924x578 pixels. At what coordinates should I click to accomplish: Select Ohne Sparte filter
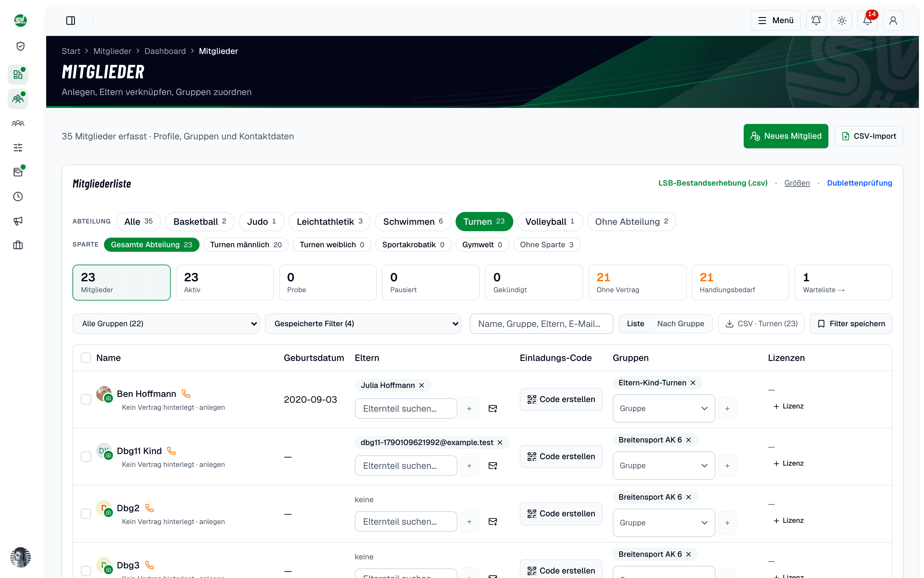click(546, 245)
